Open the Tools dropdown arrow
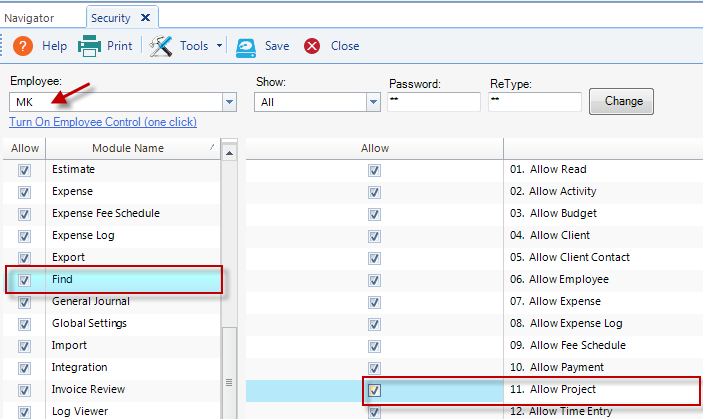703x419 pixels. pos(219,45)
